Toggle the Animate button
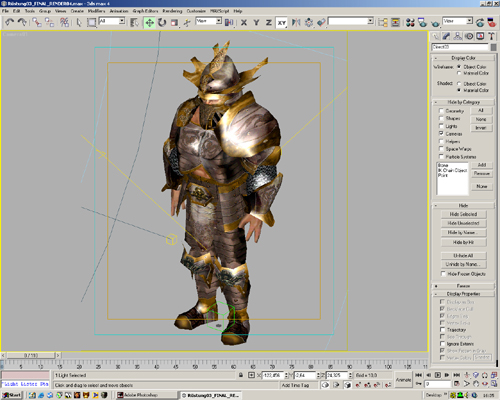The width and height of the screenshot is (500, 400). 403,380
